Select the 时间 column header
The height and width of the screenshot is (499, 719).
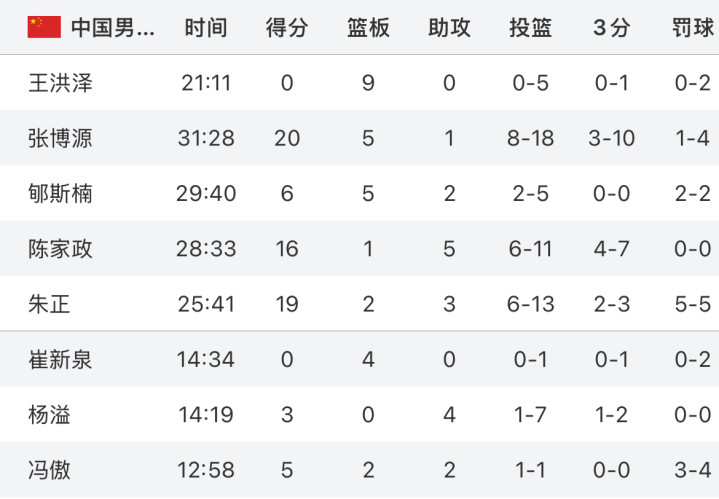tap(206, 28)
